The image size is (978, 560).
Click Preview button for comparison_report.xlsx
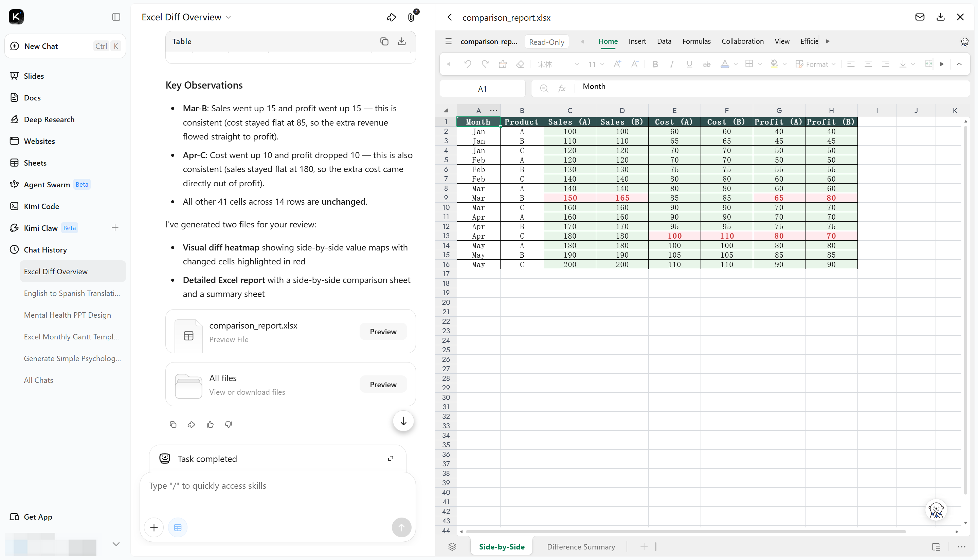coord(383,332)
